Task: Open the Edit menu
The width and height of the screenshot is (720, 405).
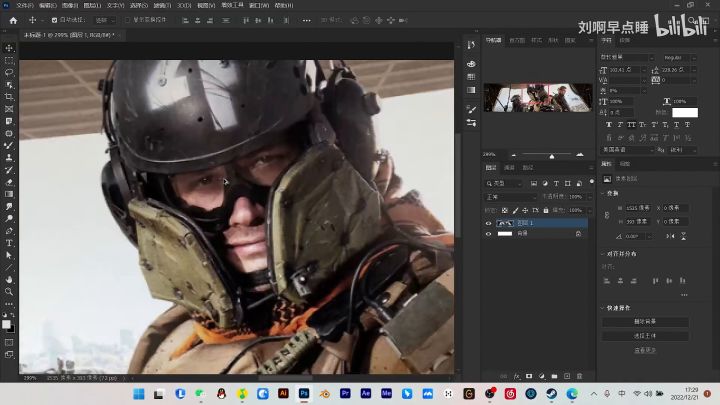Action: (47, 6)
